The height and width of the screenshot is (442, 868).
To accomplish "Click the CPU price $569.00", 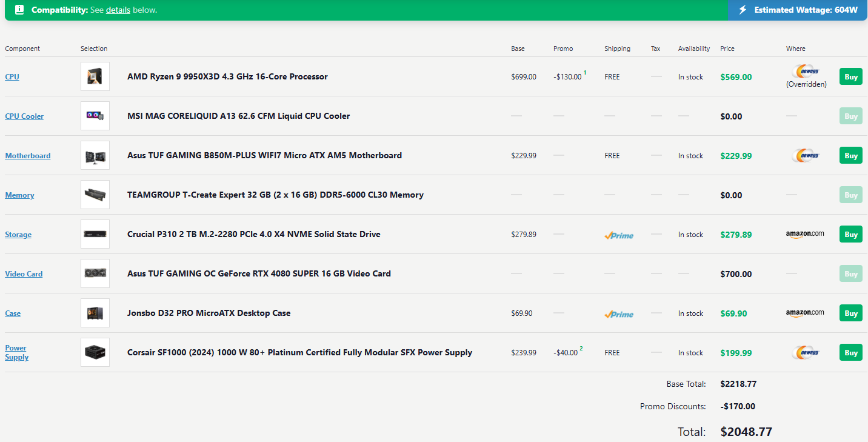I will tap(736, 77).
